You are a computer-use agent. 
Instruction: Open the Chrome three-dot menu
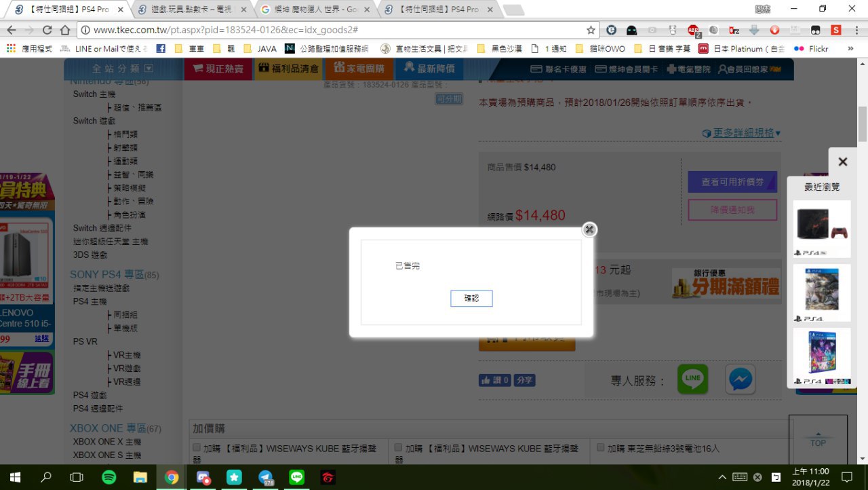856,30
